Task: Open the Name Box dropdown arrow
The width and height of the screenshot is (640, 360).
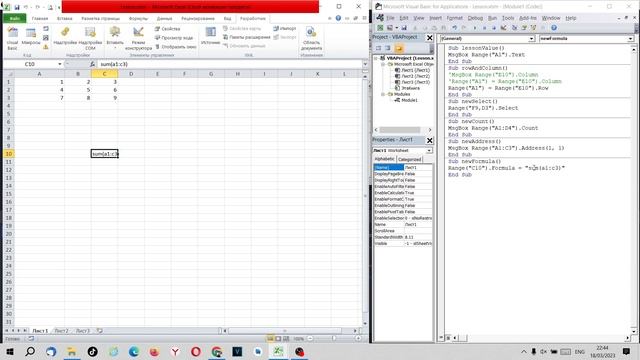Action: click(x=60, y=64)
